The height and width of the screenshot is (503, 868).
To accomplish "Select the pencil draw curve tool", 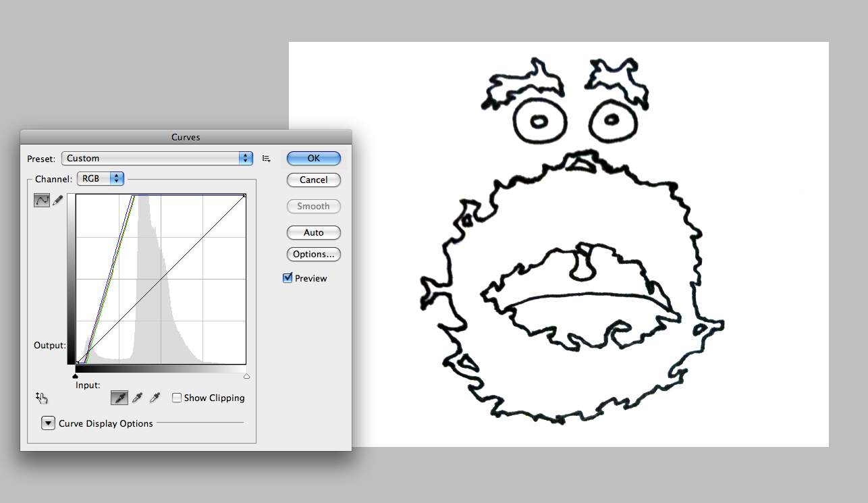I will (x=58, y=201).
